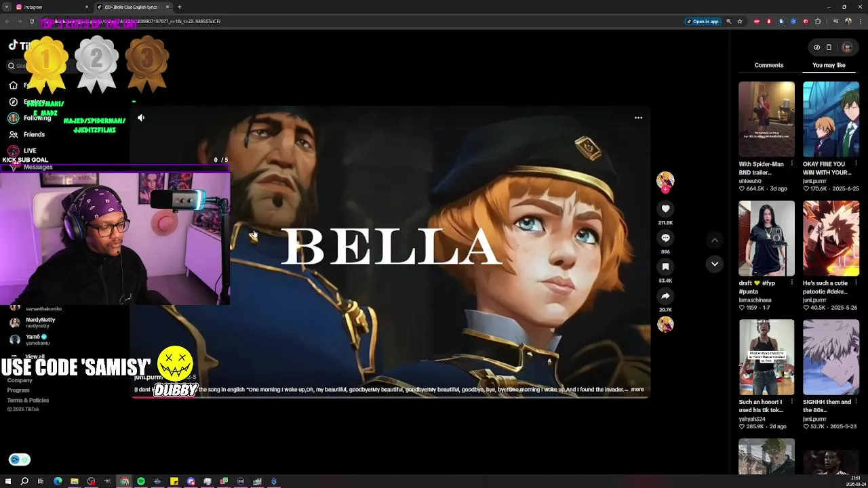This screenshot has width=868, height=488.
Task: Click the Program footer link
Action: coord(18,390)
